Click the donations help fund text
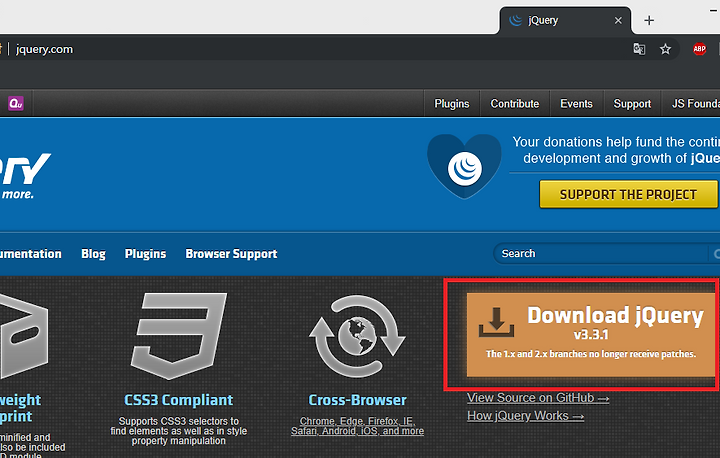Image resolution: width=720 pixels, height=458 pixels. click(616, 150)
